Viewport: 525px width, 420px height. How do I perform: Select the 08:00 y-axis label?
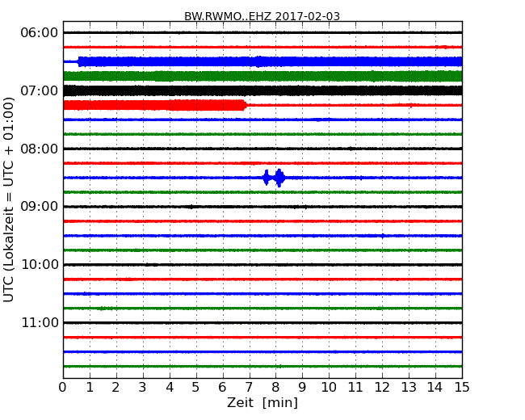click(x=40, y=149)
